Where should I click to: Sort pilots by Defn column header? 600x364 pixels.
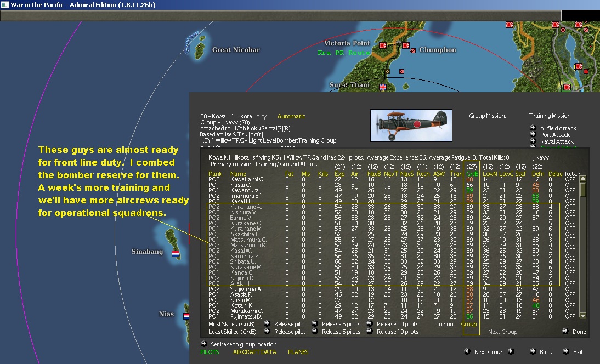pos(538,174)
